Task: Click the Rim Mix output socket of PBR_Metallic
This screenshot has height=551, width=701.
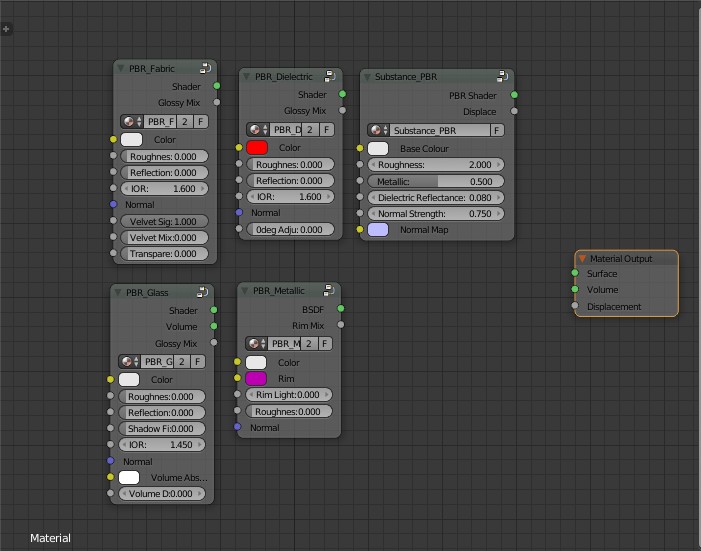Action: click(x=341, y=325)
